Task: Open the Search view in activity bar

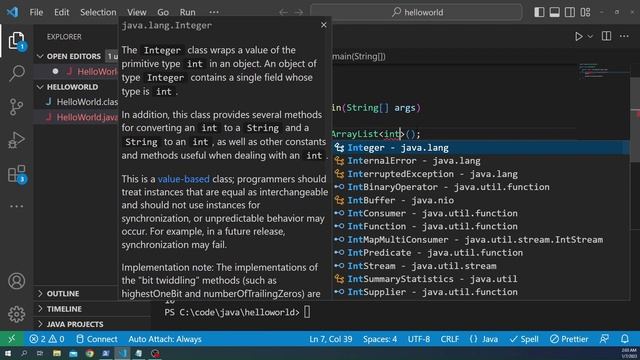Action: [16, 73]
